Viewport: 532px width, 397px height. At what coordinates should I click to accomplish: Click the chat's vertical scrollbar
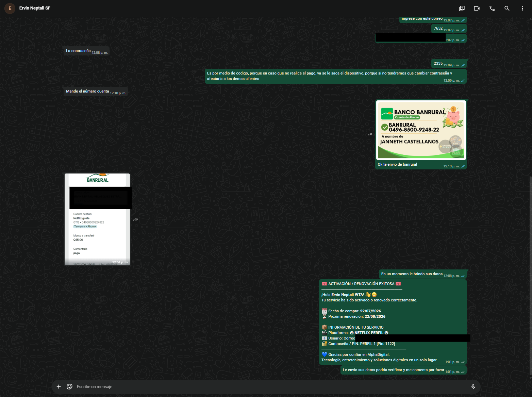[x=530, y=276]
